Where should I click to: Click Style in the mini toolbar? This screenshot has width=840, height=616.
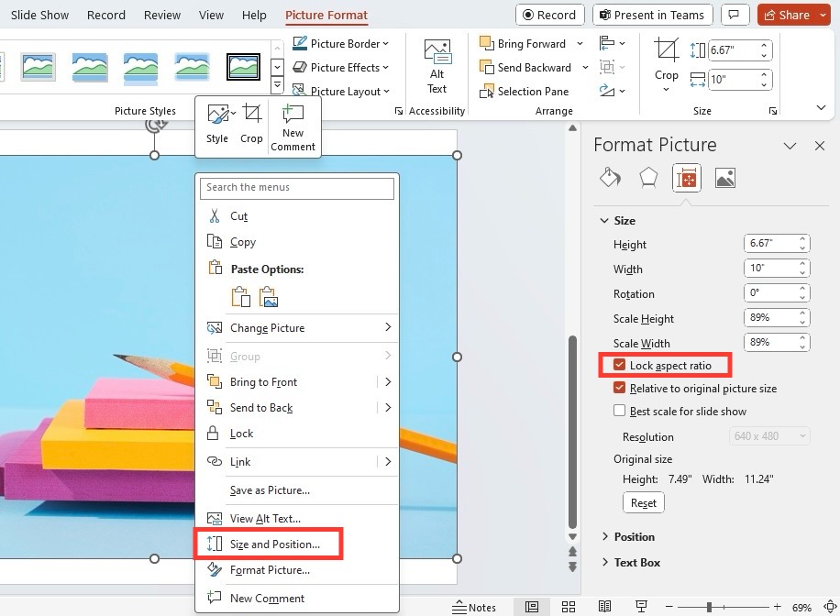(x=217, y=125)
